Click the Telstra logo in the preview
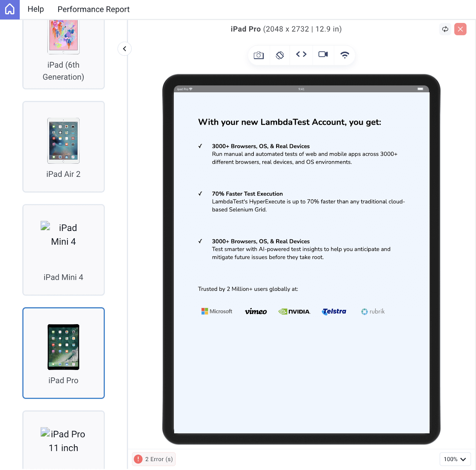 [334, 311]
